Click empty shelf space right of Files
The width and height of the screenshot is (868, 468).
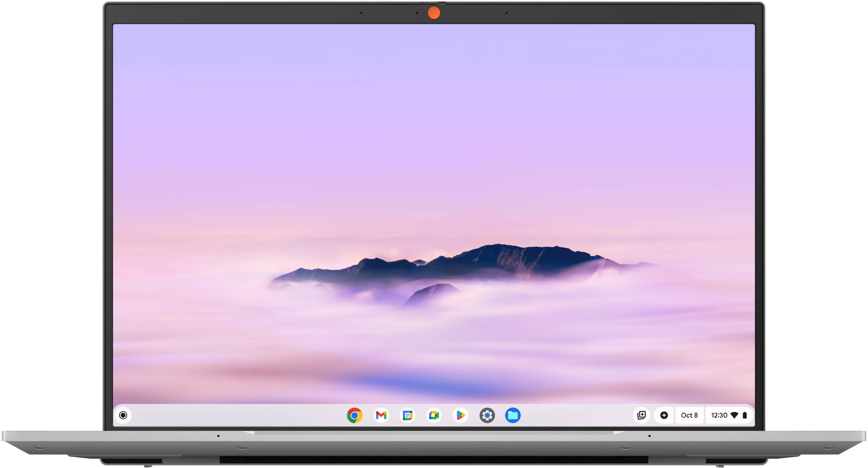tap(576, 415)
